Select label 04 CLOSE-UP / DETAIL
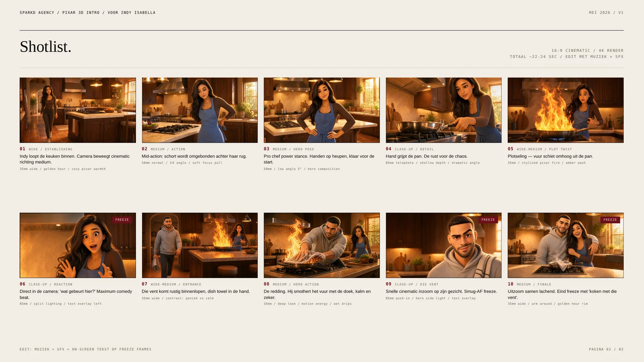The width and height of the screenshot is (644, 362). point(410,149)
